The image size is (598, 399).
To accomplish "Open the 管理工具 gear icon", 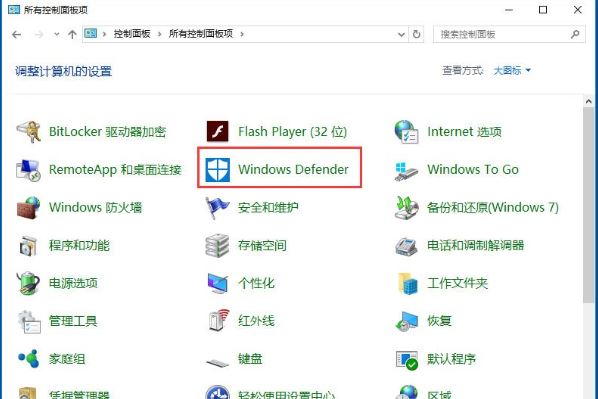I will pyautogui.click(x=29, y=322).
